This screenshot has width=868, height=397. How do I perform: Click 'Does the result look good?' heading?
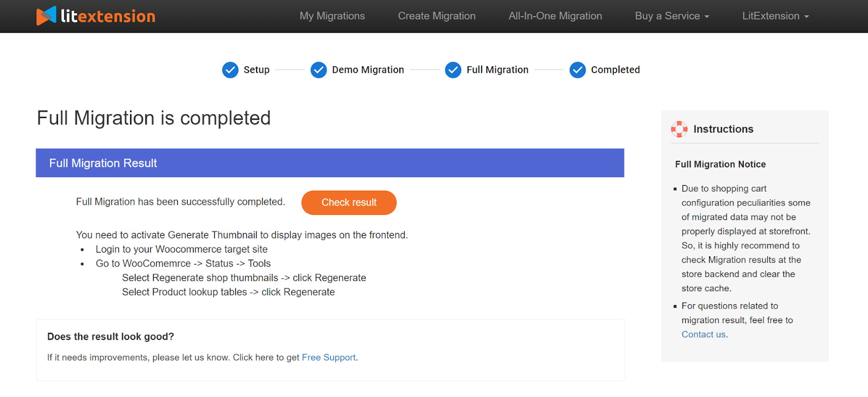111,337
